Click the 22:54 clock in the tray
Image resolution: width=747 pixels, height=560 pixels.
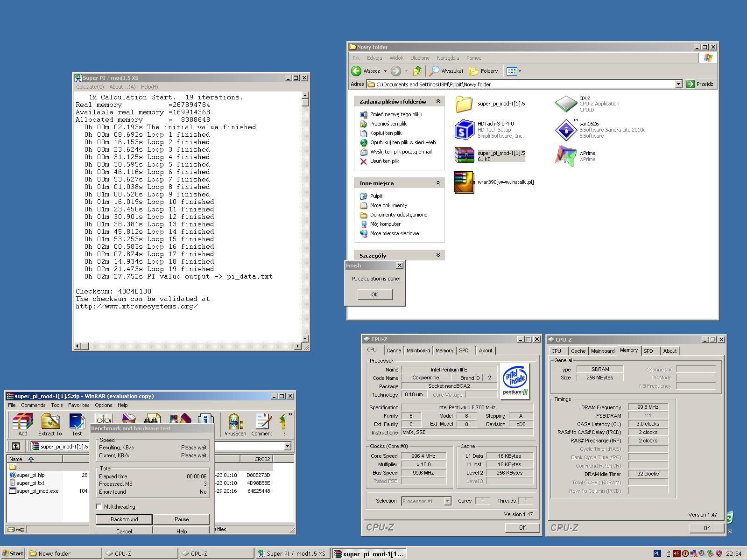[734, 553]
